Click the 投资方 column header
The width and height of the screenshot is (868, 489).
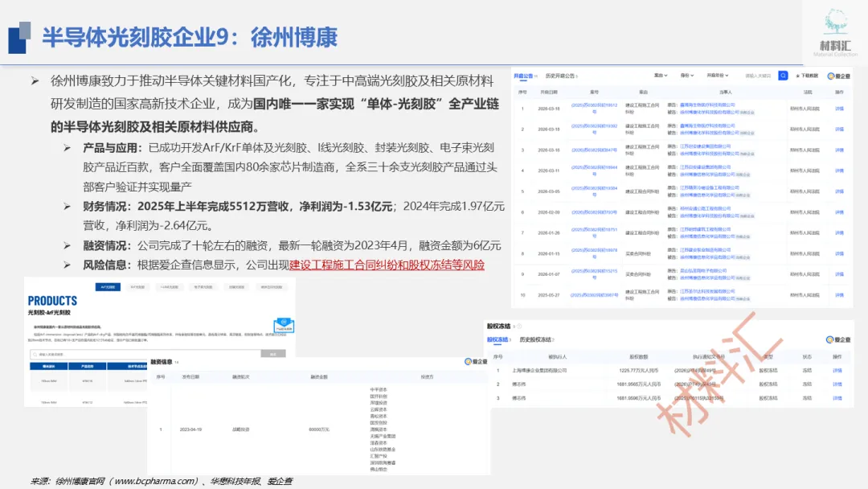point(427,376)
